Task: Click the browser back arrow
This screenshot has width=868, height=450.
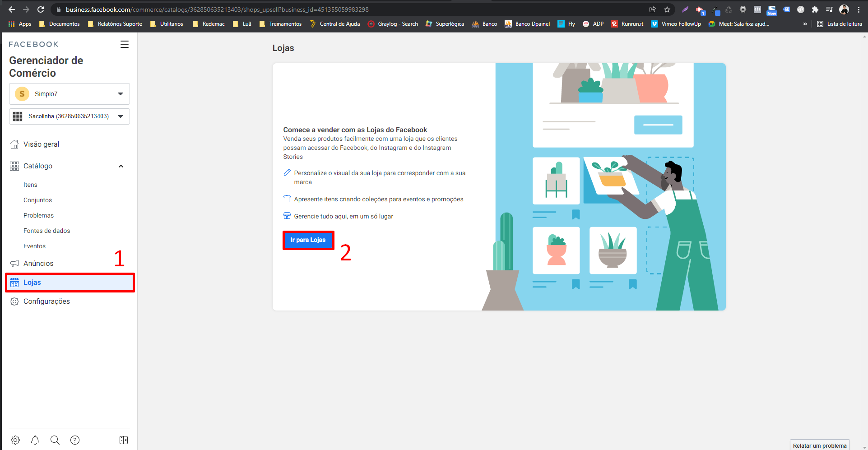Action: click(12, 9)
